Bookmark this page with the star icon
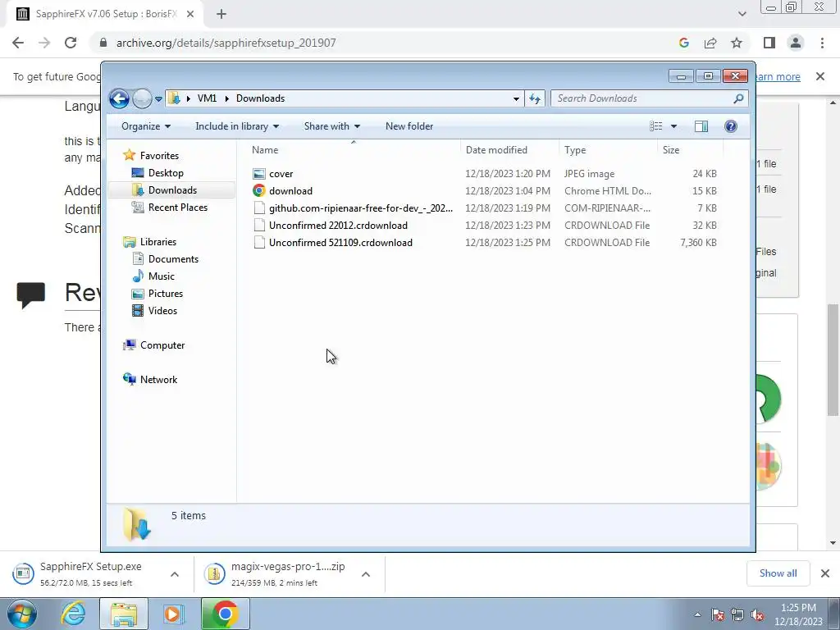The image size is (840, 630). [x=737, y=43]
